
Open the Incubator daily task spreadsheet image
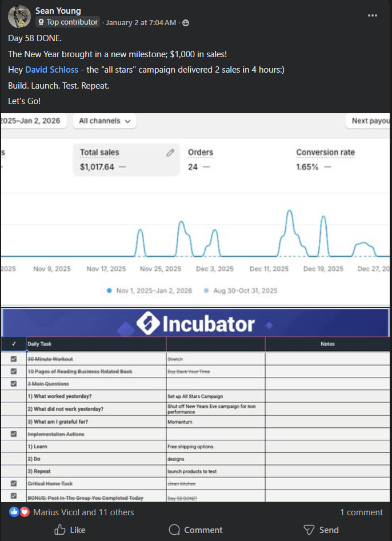[195, 405]
